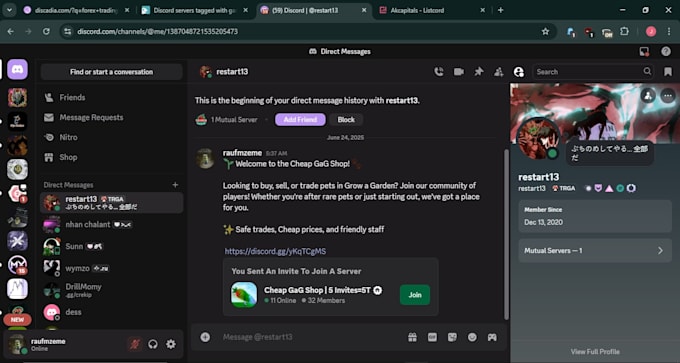The image size is (680, 363).
Task: Click the green Join button
Action: point(415,295)
